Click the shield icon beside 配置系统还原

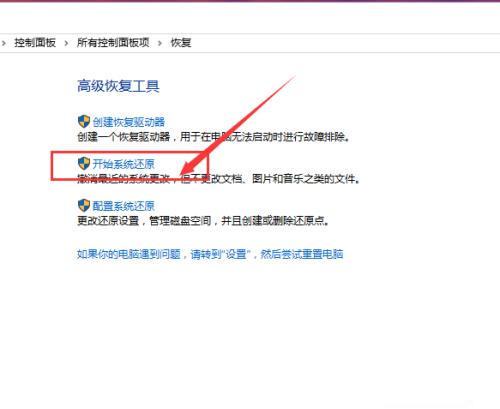pyautogui.click(x=84, y=205)
